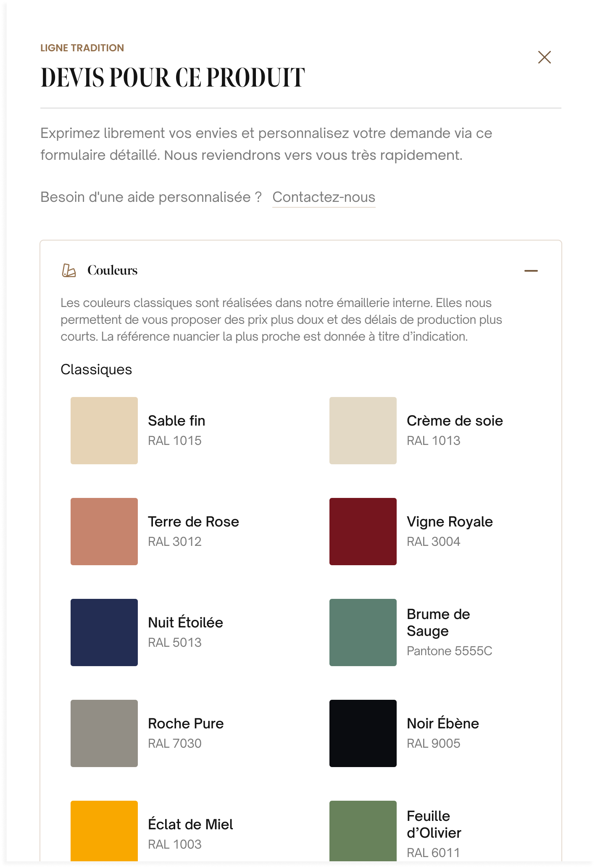595x868 pixels.
Task: Click the Roche Pure label text
Action: [x=186, y=723]
